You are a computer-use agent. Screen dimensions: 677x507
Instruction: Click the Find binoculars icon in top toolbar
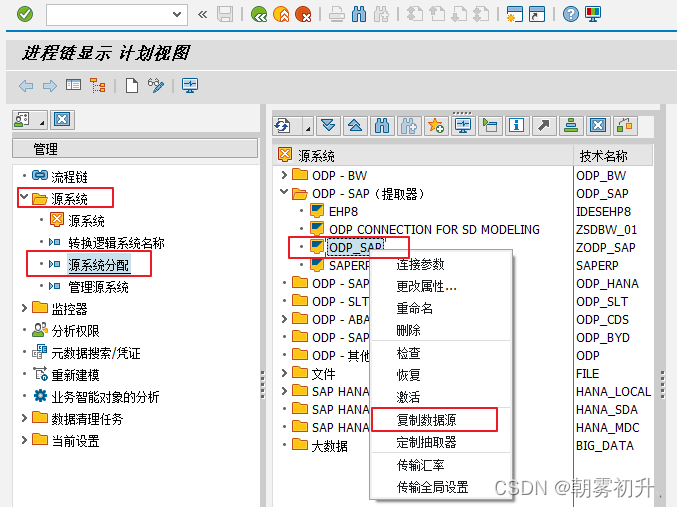[x=359, y=14]
